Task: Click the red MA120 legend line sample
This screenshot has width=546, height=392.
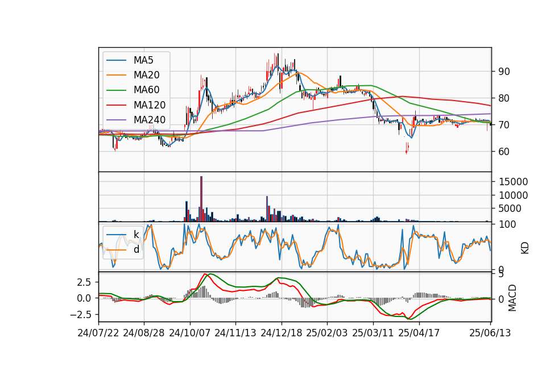Action: click(116, 105)
